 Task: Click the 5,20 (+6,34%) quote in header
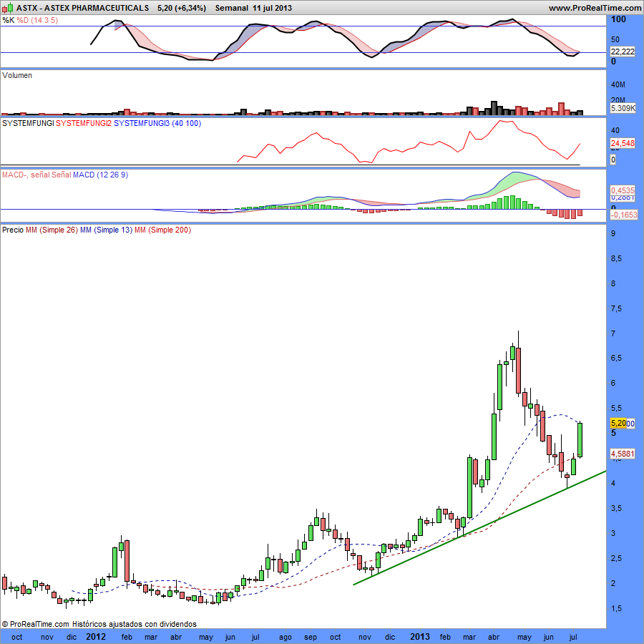(182, 8)
